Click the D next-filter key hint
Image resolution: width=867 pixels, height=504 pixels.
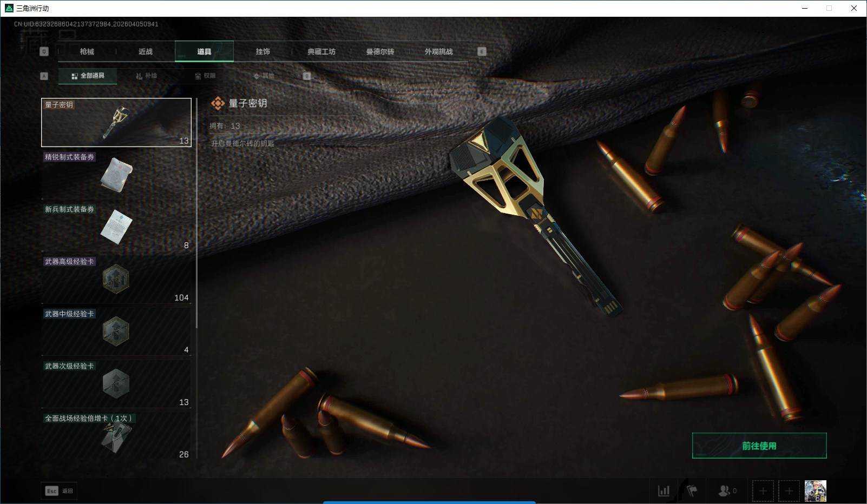tap(307, 76)
